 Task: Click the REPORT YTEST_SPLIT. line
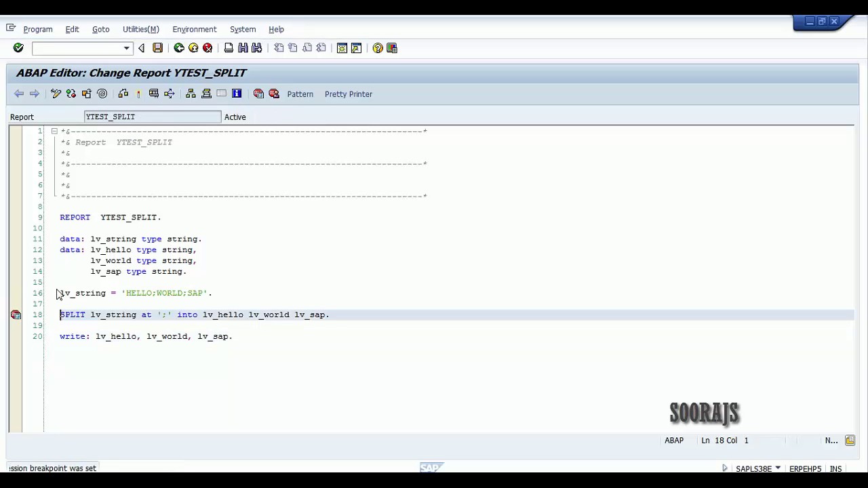click(x=111, y=217)
